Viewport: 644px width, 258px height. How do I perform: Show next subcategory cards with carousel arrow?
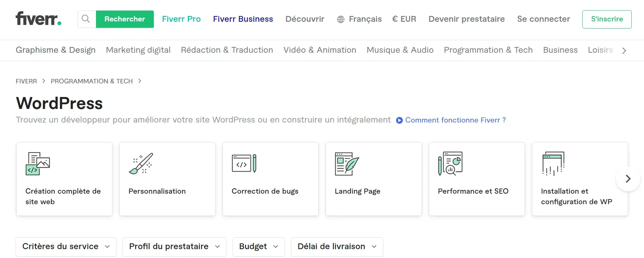[x=628, y=179]
